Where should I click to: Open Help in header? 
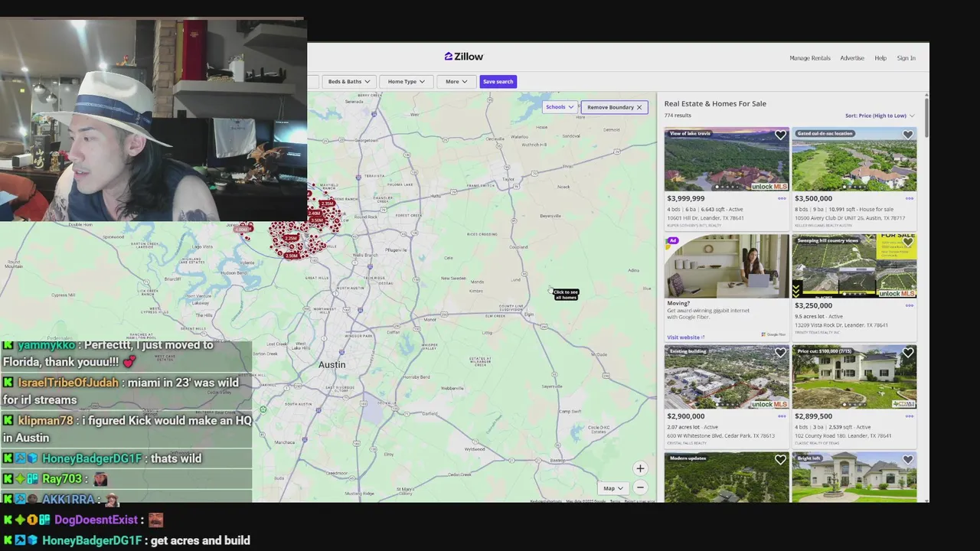(880, 58)
